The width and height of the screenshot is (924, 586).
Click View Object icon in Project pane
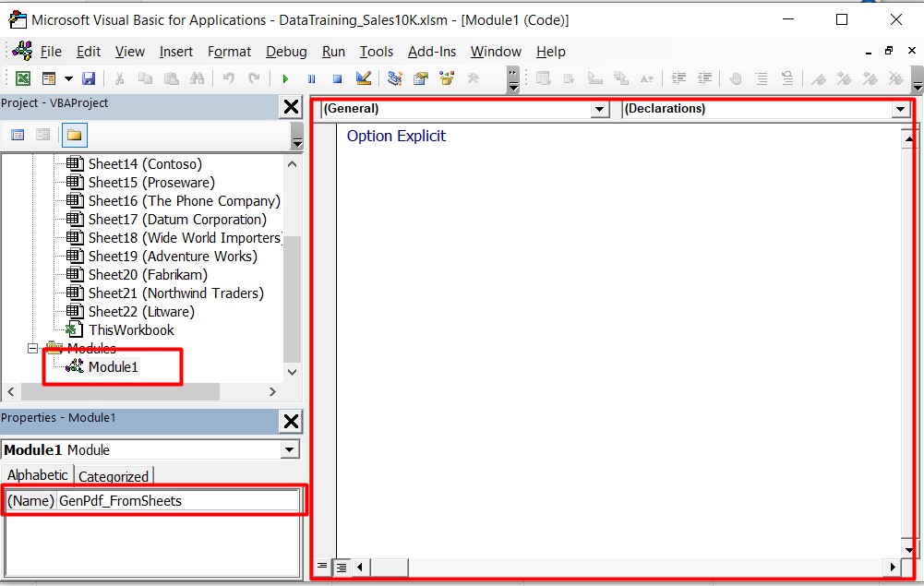tap(43, 135)
